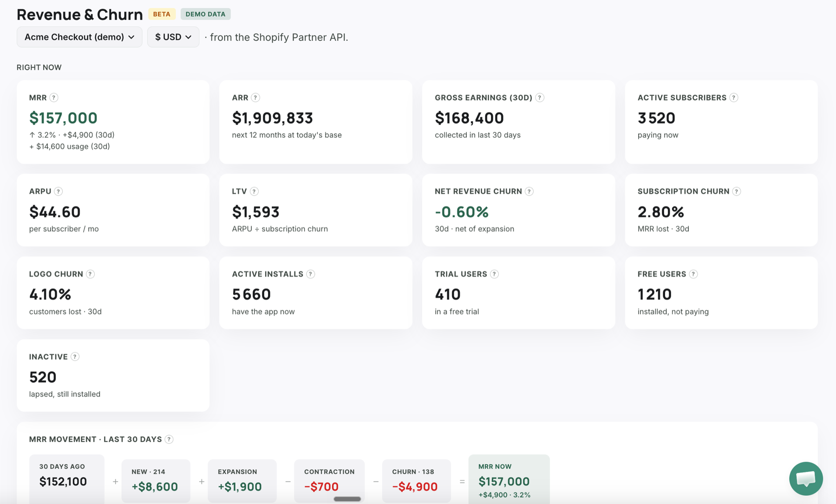Select the 410 trial users count
Image resolution: width=836 pixels, height=504 pixels.
tap(448, 295)
